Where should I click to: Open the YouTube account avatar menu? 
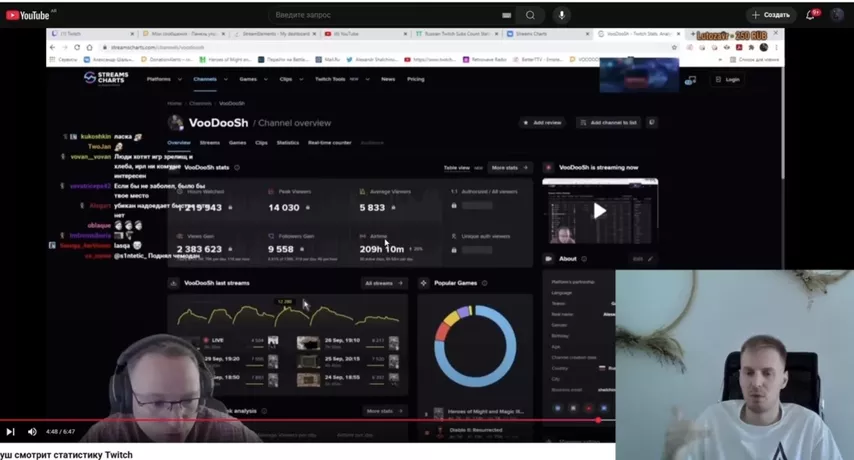coord(837,15)
